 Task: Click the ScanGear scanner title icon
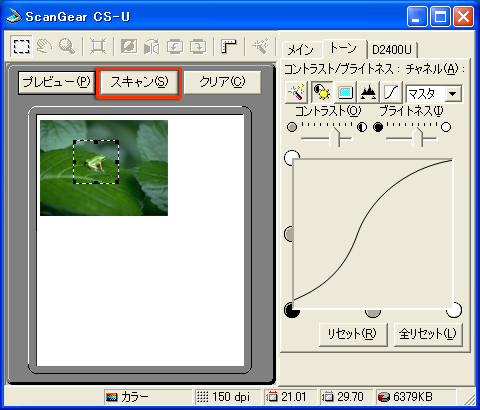tap(14, 17)
